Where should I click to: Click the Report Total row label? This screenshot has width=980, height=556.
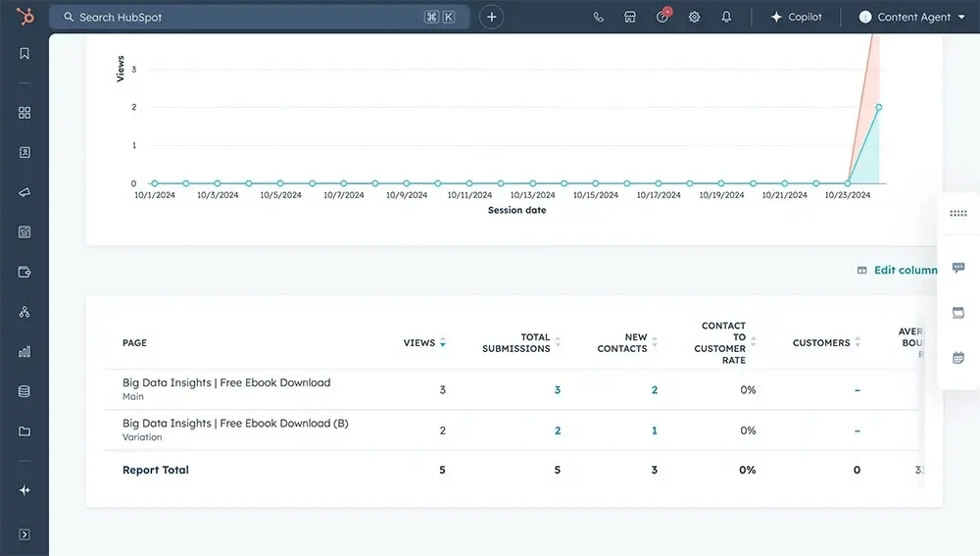pyautogui.click(x=155, y=470)
